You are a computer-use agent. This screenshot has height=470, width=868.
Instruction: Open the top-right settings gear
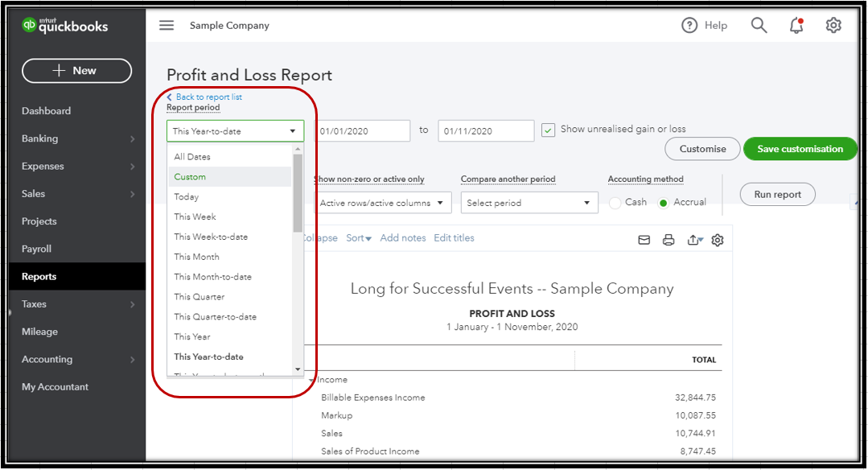pyautogui.click(x=833, y=26)
